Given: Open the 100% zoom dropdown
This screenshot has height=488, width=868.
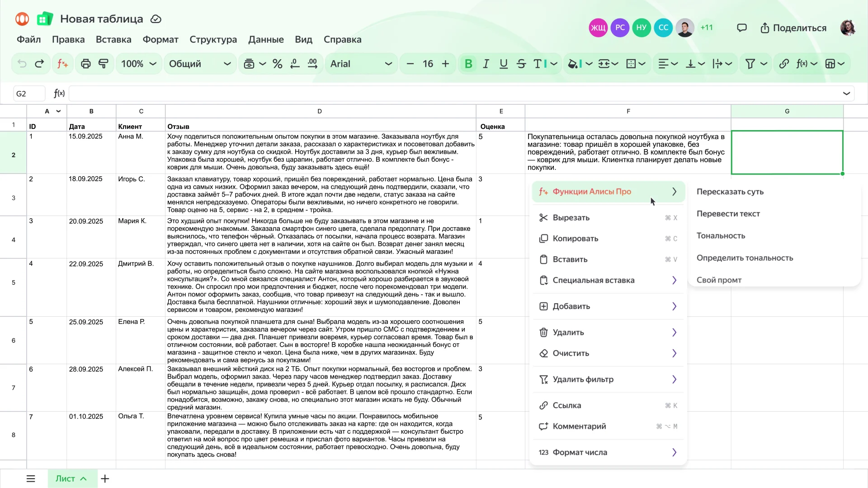Looking at the screenshot, I should click(x=138, y=64).
